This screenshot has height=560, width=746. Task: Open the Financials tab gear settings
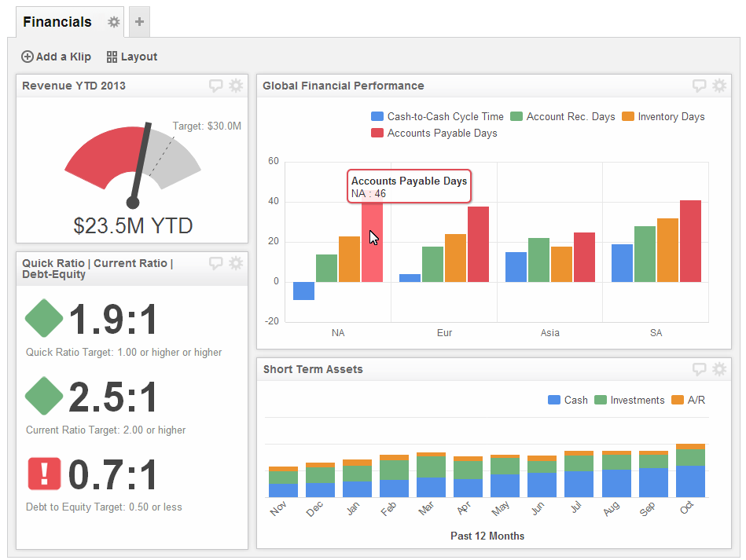pos(114,22)
